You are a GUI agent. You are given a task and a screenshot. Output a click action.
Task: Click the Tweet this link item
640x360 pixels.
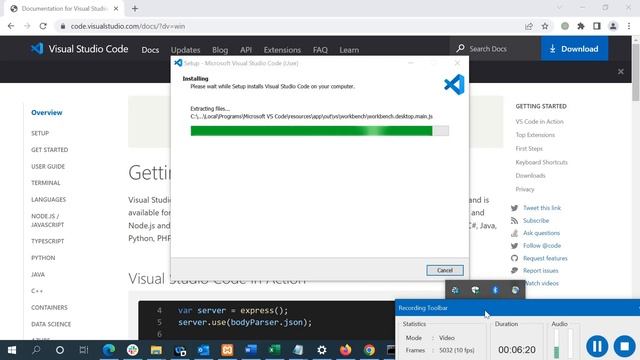tap(542, 208)
